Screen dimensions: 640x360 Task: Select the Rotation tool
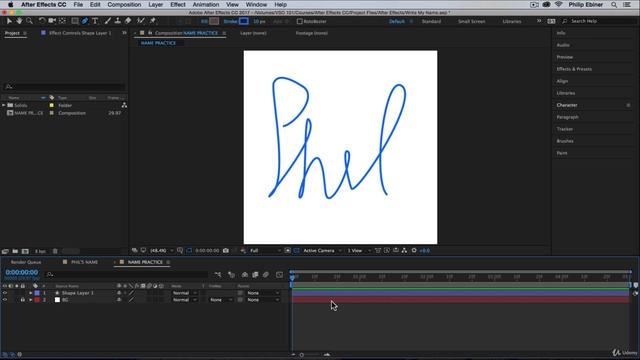pos(42,21)
